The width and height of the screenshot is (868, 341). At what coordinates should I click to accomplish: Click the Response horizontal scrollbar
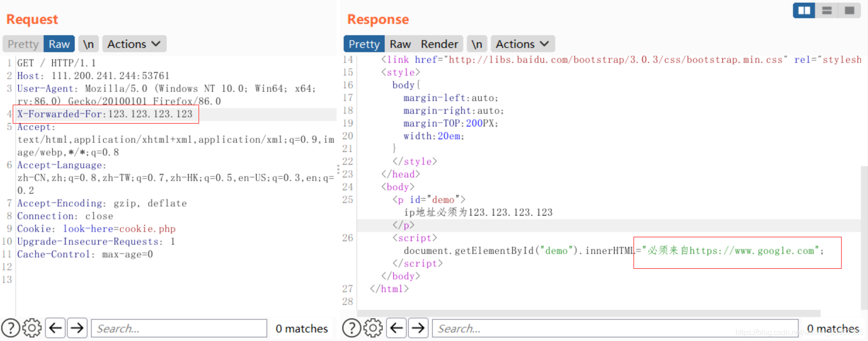point(589,313)
